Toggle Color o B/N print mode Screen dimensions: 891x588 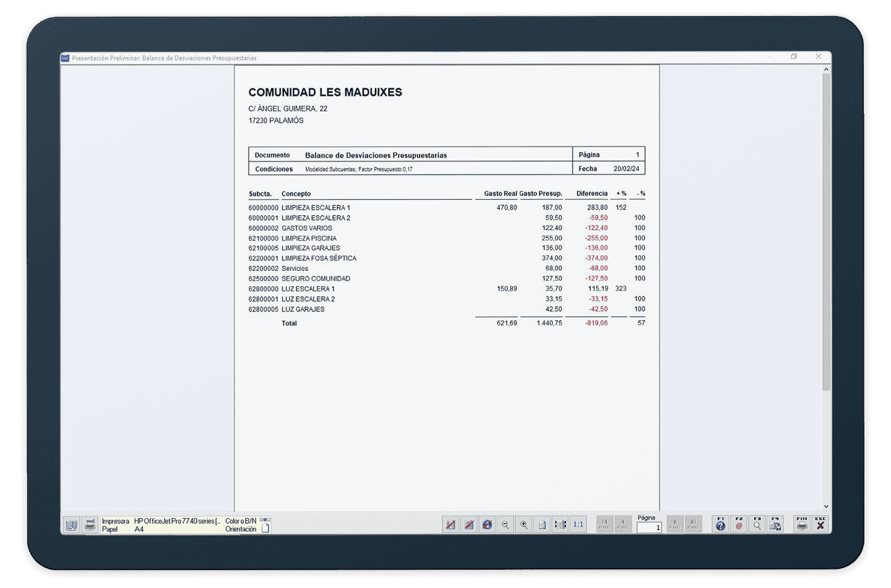(265, 521)
